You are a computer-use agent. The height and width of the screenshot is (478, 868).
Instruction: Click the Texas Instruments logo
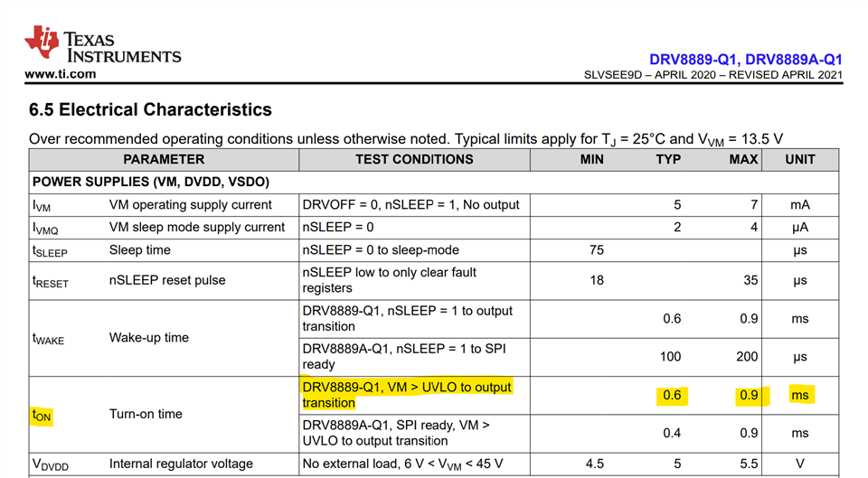click(103, 44)
